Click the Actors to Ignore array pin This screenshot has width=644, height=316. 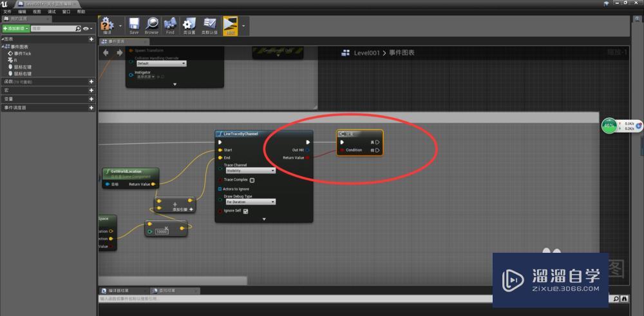[220, 189]
